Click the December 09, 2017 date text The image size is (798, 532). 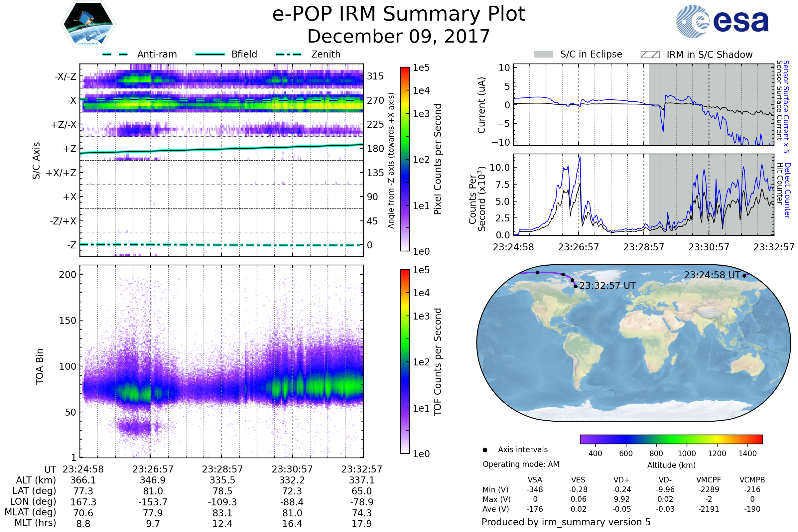coord(399,36)
